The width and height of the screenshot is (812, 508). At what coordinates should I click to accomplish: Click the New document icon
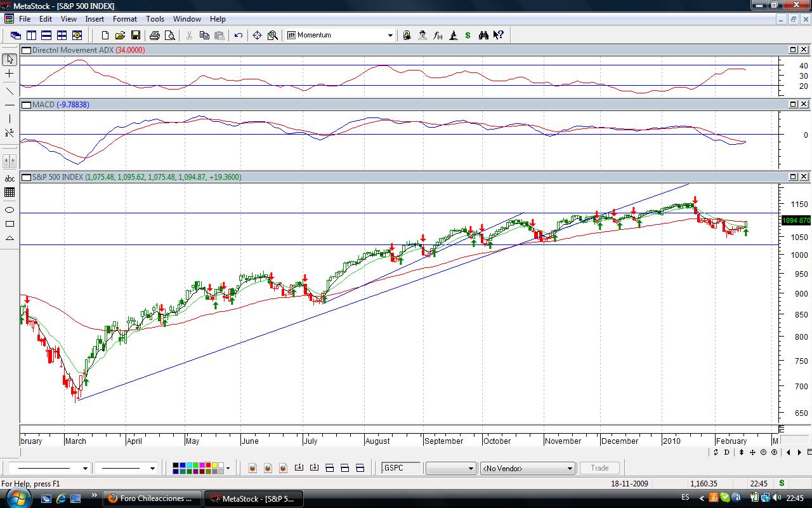105,36
